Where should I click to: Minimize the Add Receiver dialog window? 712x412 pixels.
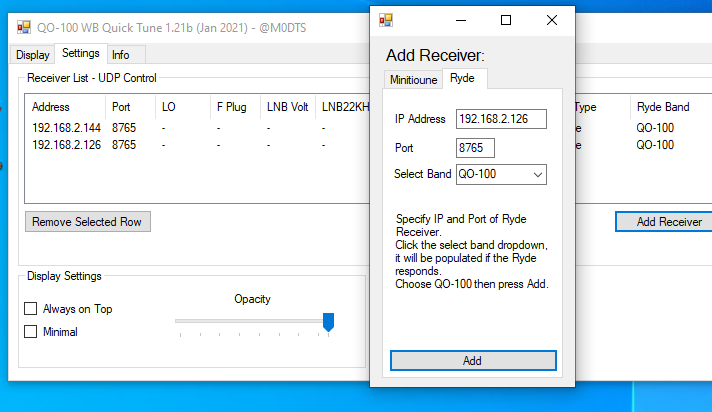pyautogui.click(x=459, y=20)
